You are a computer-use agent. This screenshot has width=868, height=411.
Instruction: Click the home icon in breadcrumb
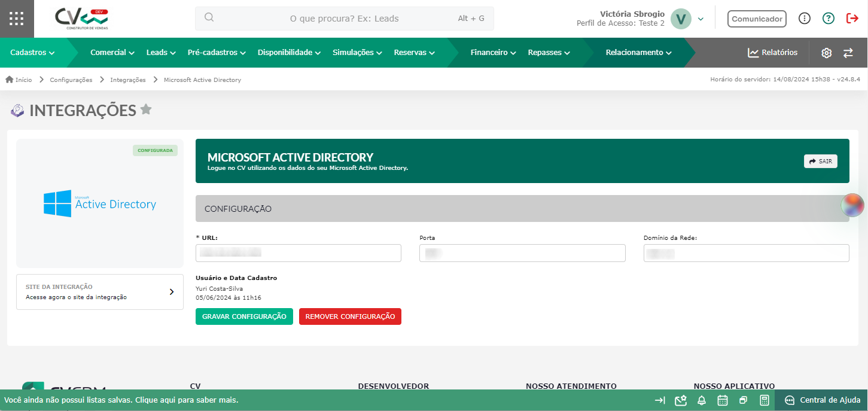[x=9, y=79]
